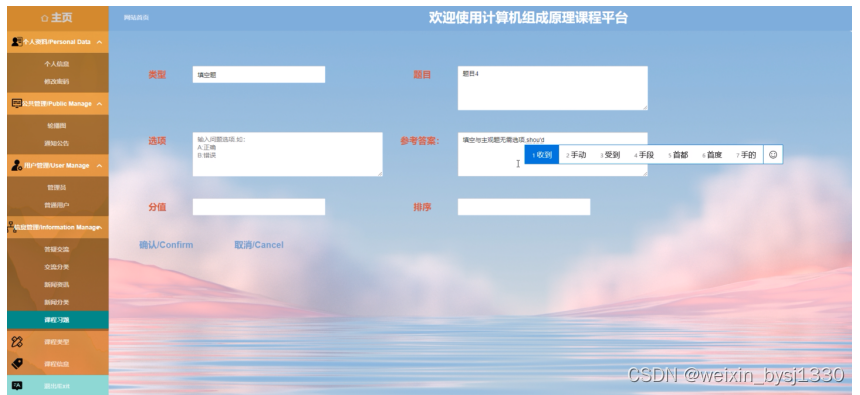The image size is (860, 395).
Task: Click the Information Manage hierarchy icon
Action: coord(12,227)
